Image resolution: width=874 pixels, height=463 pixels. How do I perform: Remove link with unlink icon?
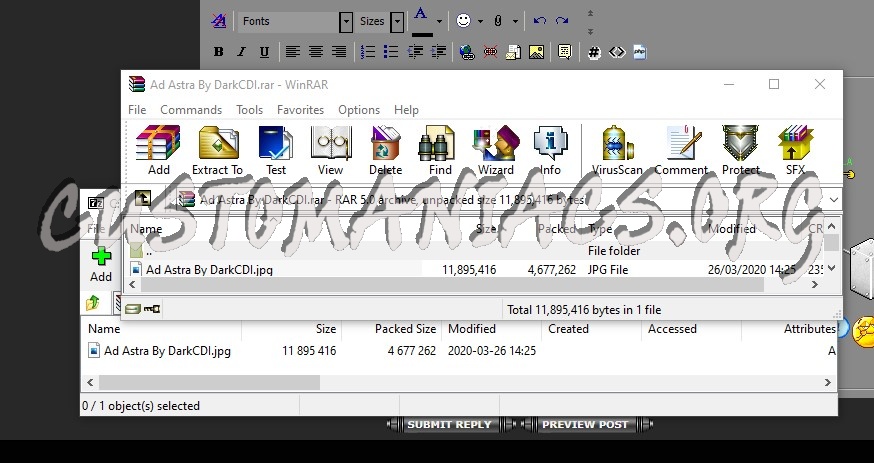pyautogui.click(x=491, y=52)
